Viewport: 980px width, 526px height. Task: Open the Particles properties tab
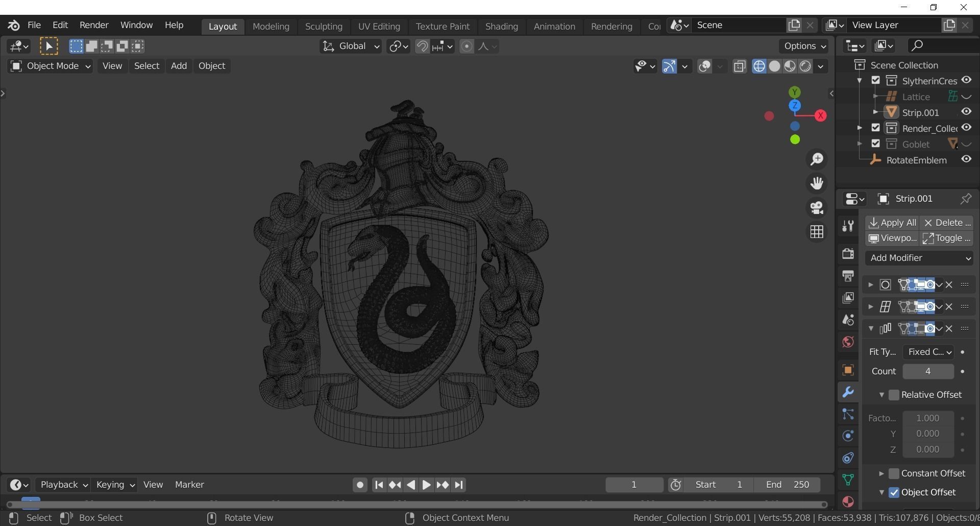[x=848, y=414]
